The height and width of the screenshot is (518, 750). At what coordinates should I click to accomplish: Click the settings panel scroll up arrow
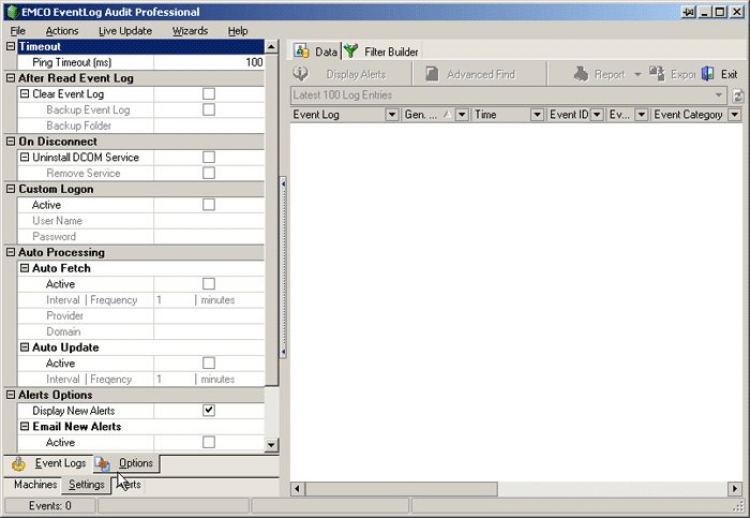pyautogui.click(x=271, y=47)
